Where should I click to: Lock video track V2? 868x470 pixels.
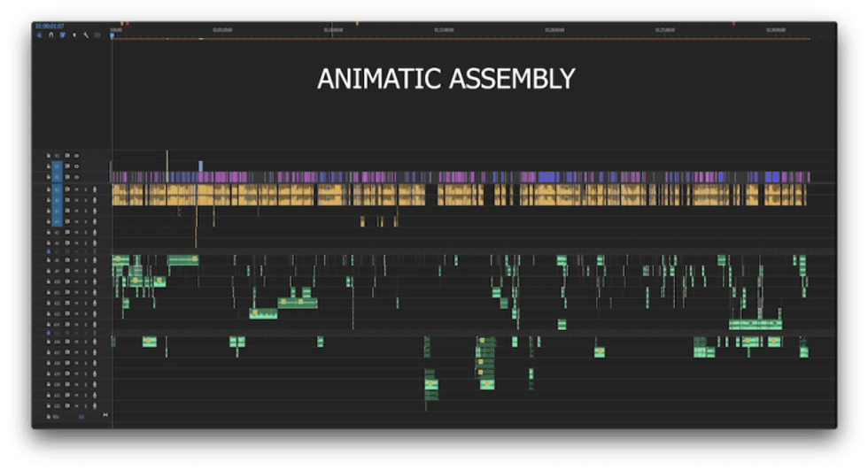(x=48, y=166)
